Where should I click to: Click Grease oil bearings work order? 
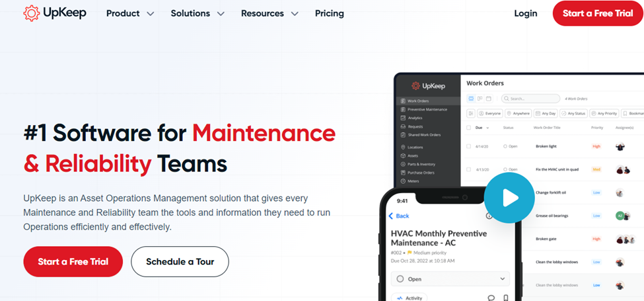pos(552,216)
